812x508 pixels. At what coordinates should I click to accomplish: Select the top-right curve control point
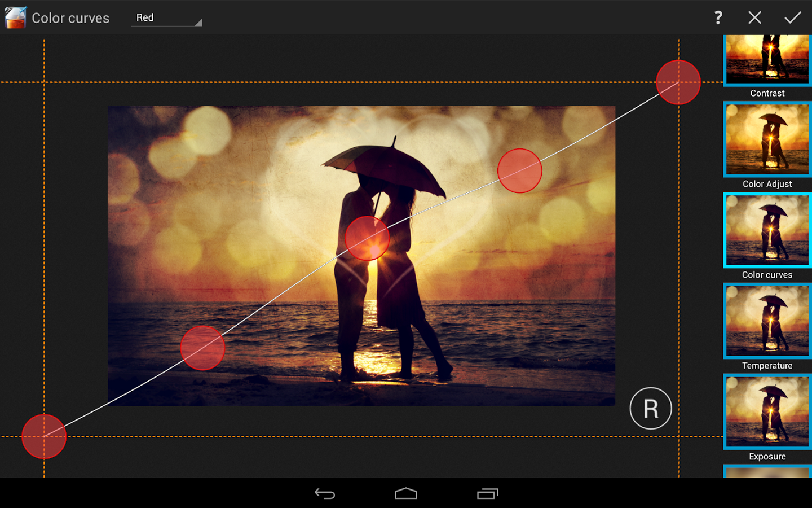(x=678, y=82)
